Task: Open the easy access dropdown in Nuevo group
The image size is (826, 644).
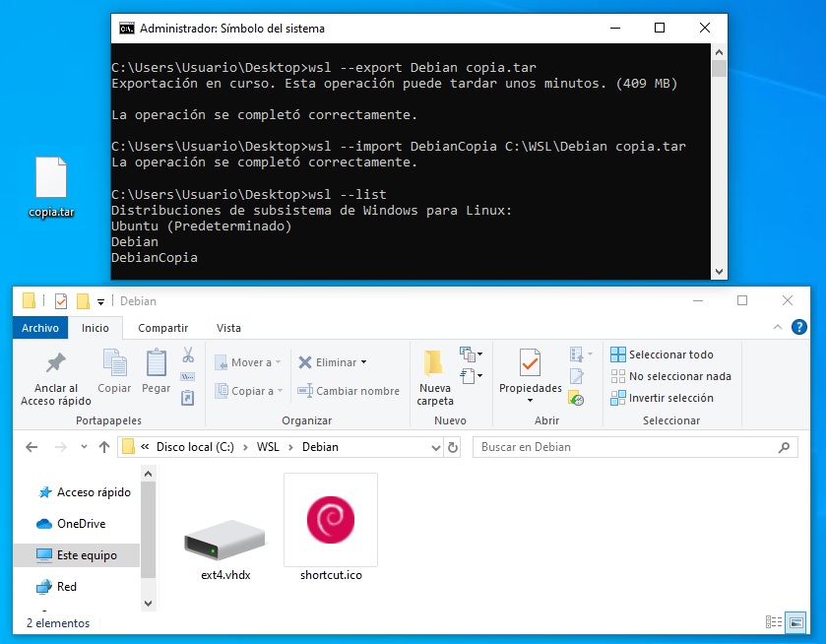Action: pos(471,376)
